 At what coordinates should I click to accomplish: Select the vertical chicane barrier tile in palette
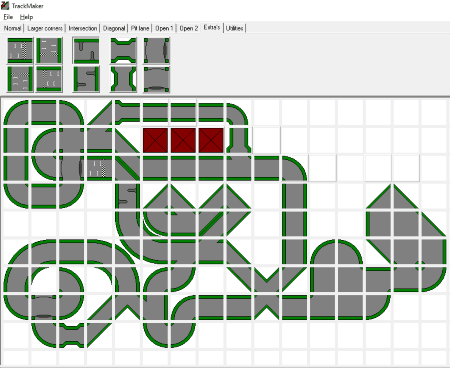click(86, 79)
